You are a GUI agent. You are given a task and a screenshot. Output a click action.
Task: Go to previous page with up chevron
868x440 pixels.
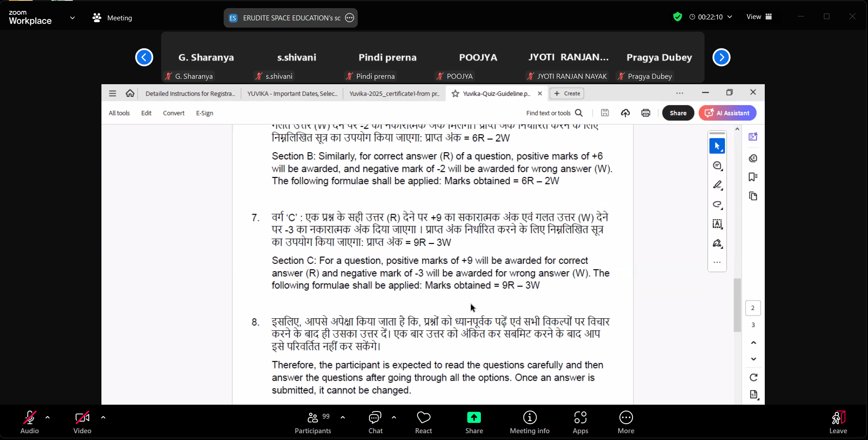pos(753,343)
